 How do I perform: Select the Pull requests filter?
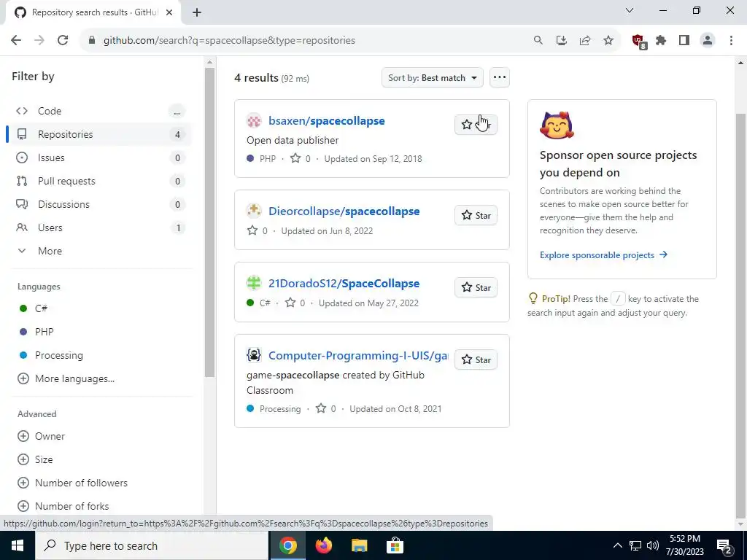coord(99,181)
